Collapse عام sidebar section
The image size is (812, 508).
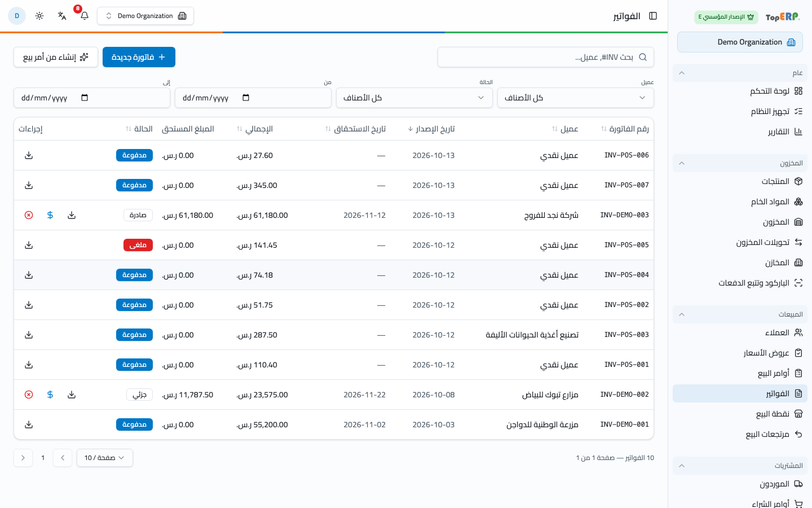tap(740, 73)
